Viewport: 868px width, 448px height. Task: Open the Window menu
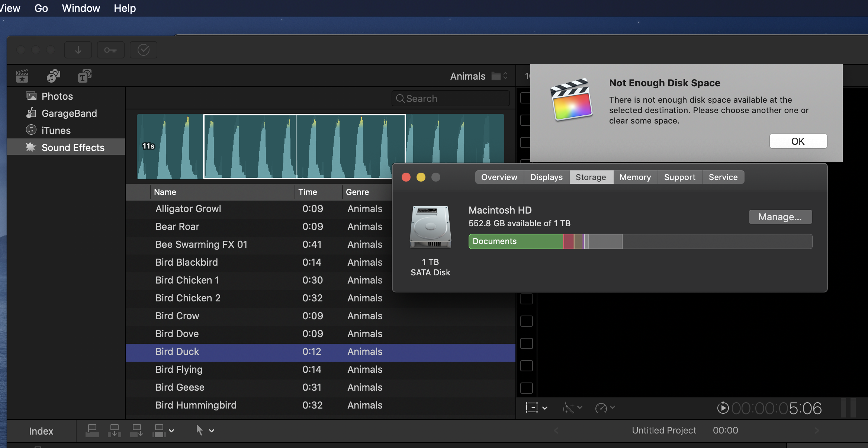click(x=81, y=8)
